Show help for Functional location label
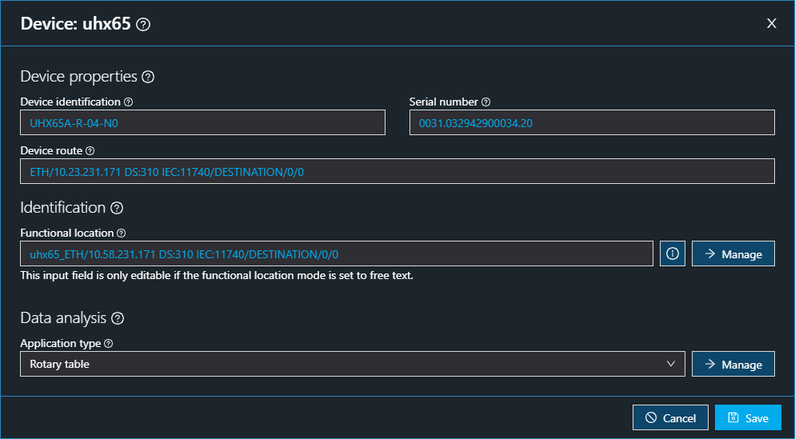Screen dimensions: 795x439 (x=121, y=233)
